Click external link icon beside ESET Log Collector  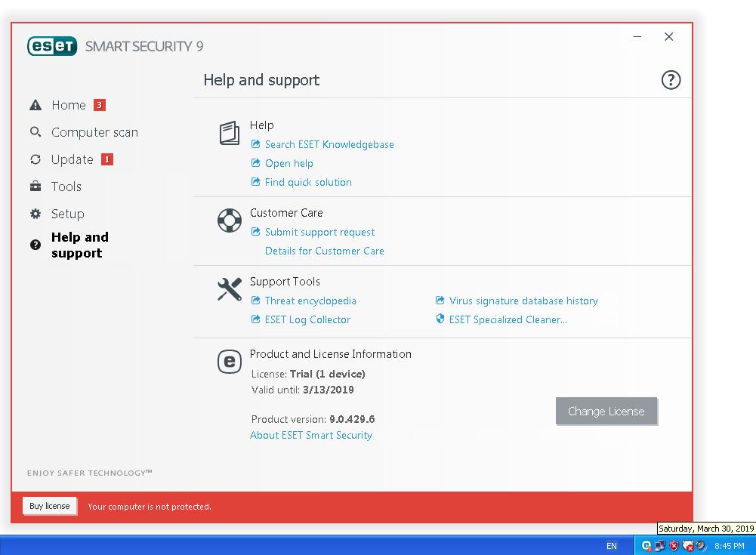tap(255, 319)
